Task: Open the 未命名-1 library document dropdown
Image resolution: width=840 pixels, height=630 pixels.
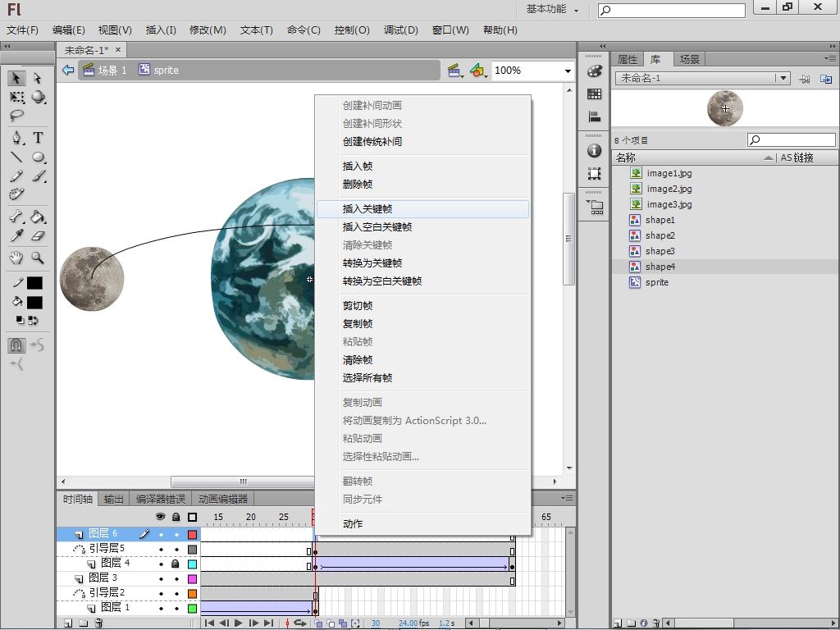Action: click(x=783, y=79)
